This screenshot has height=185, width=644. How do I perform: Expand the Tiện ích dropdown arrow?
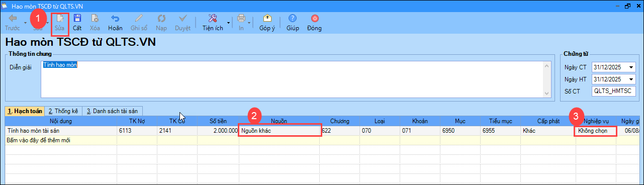click(228, 23)
